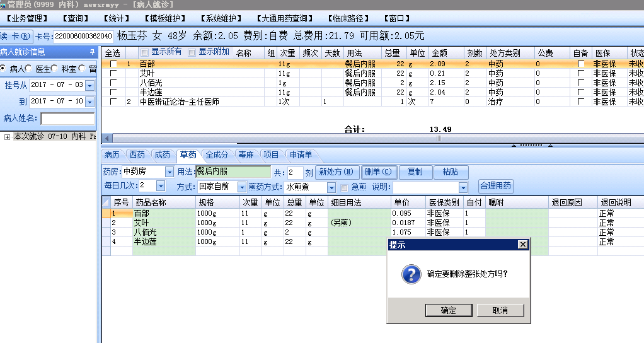Click the application icon in title bar
This screenshot has height=343, width=644.
3,4
